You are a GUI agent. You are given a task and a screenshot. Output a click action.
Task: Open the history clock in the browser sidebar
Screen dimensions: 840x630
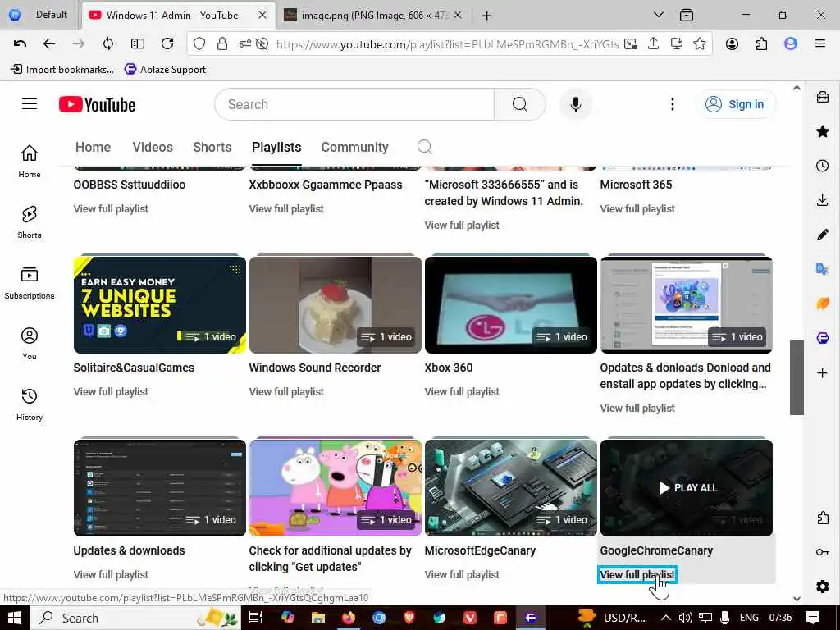[823, 166]
